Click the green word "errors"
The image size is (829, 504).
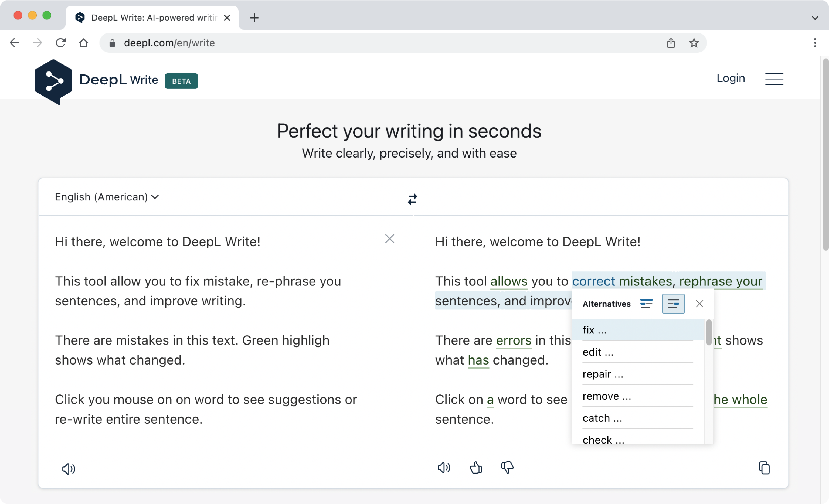pos(514,340)
